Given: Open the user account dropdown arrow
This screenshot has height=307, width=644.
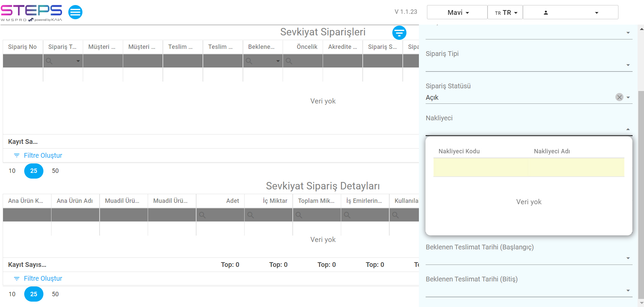Looking at the screenshot, I should 597,13.
